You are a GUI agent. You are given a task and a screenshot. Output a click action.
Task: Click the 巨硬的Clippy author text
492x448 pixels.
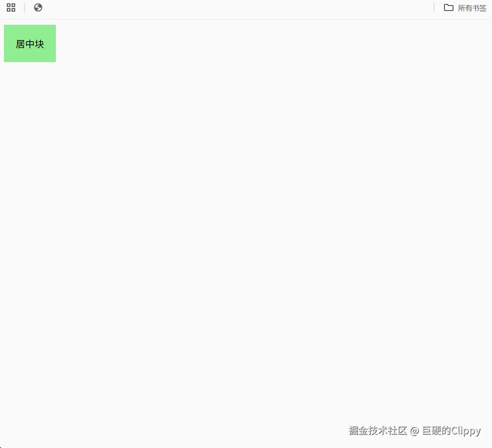451,431
